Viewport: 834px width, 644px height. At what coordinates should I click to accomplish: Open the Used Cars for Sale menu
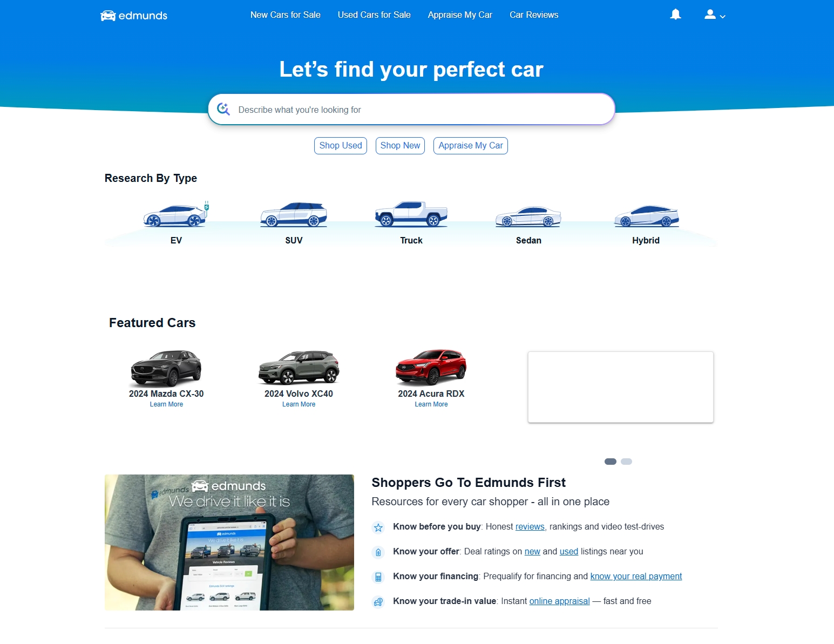pos(374,15)
